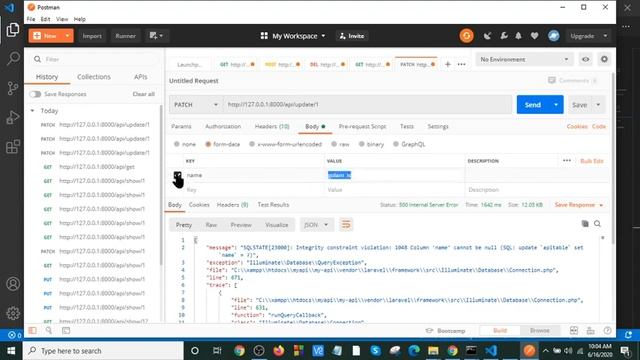Collapse the Today history group

(x=32, y=111)
